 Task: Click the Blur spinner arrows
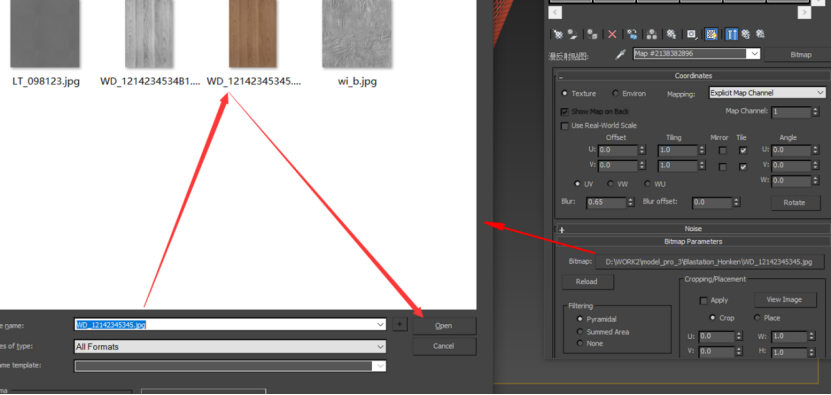(631, 203)
